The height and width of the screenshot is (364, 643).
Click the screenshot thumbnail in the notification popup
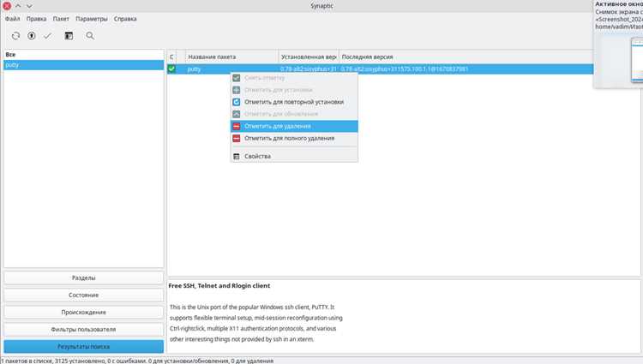pos(637,60)
